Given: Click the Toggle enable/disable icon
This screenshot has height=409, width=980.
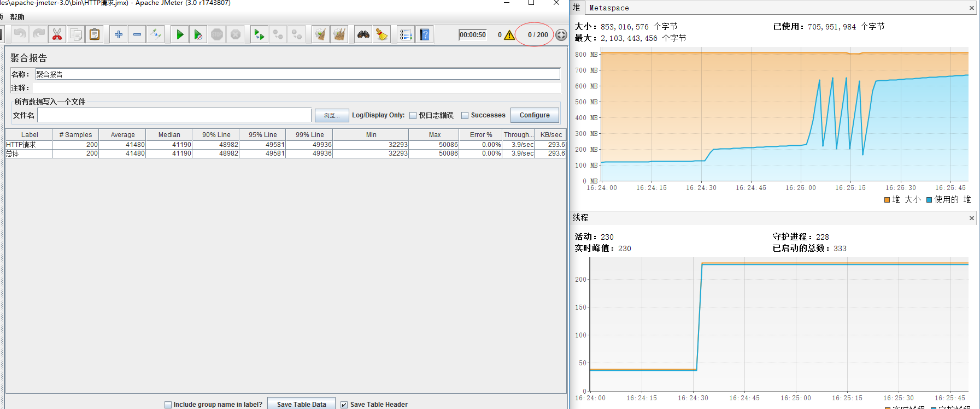Looking at the screenshot, I should coord(156,34).
